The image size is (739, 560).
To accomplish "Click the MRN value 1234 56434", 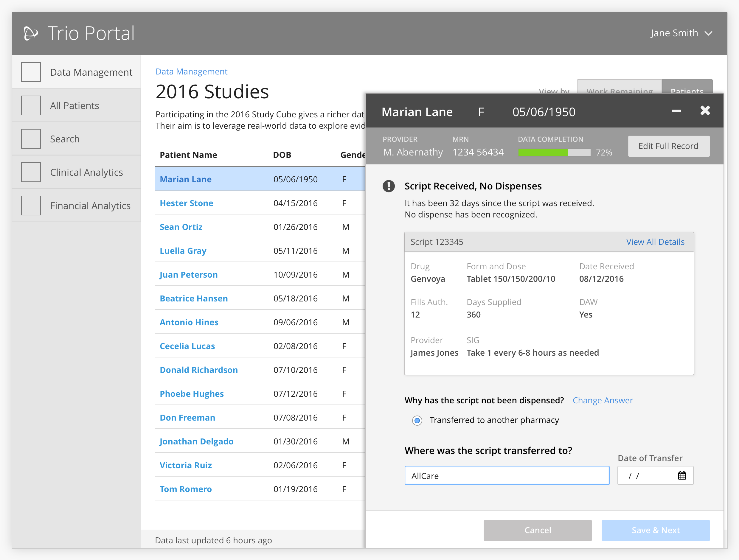I will click(478, 152).
